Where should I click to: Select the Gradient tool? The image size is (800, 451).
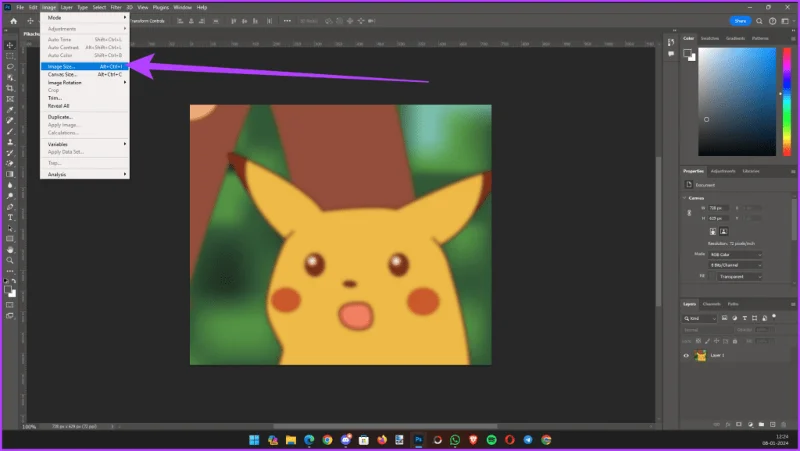pyautogui.click(x=10, y=174)
